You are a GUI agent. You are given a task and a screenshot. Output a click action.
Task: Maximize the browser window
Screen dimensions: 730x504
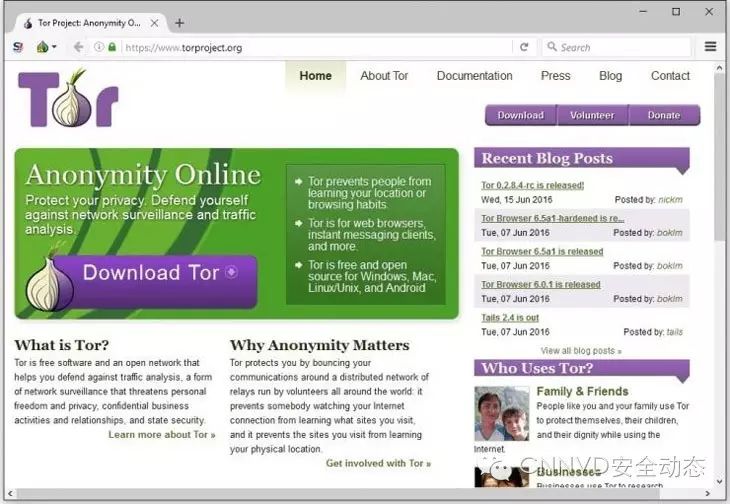click(676, 11)
